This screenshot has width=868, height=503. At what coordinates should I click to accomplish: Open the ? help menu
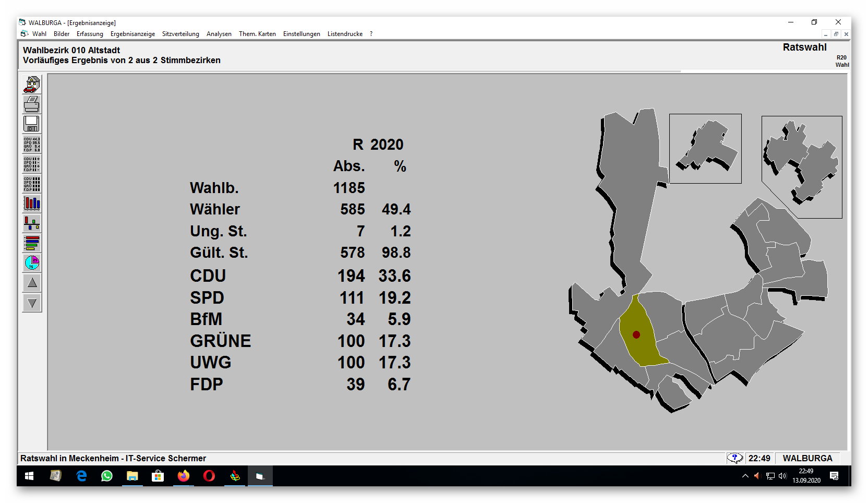371,34
